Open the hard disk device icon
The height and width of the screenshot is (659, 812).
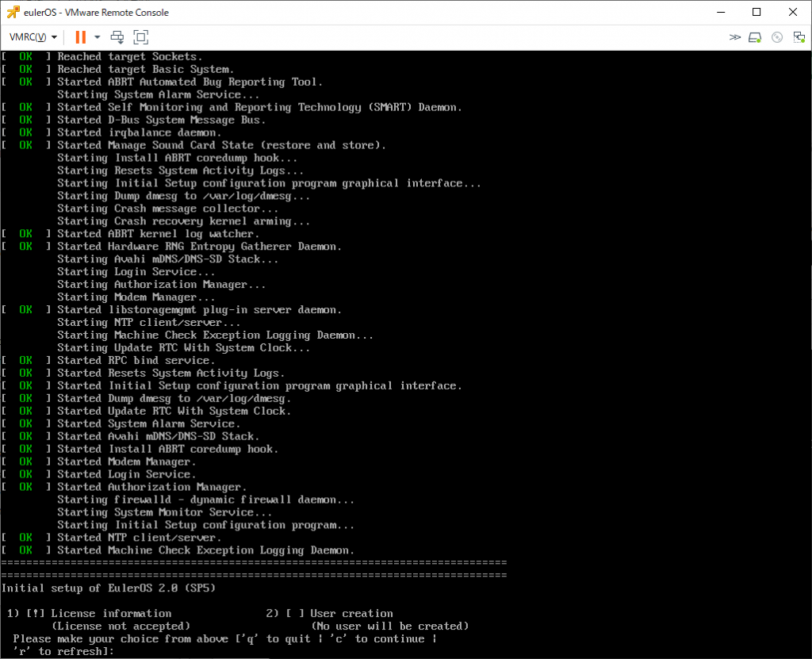(755, 37)
